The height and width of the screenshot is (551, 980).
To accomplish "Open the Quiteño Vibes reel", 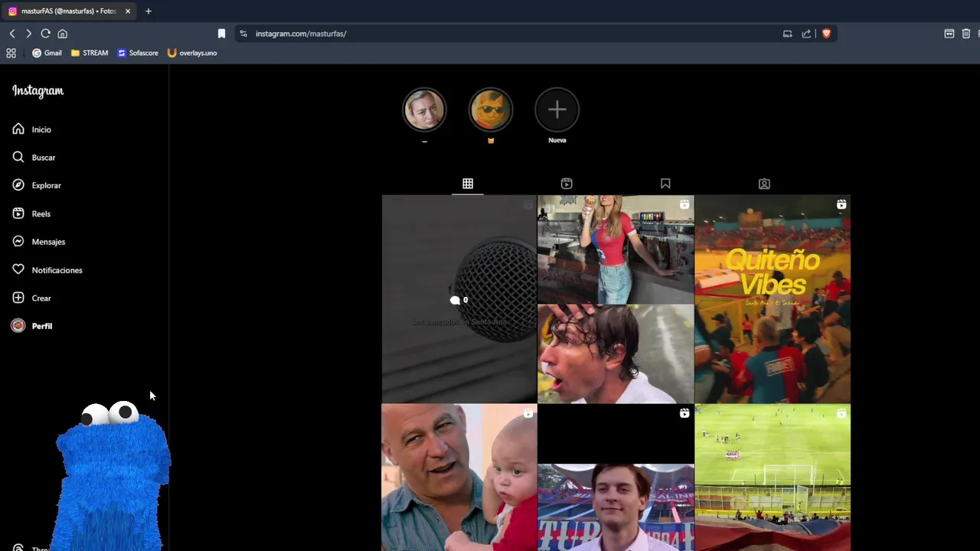I will click(x=773, y=299).
